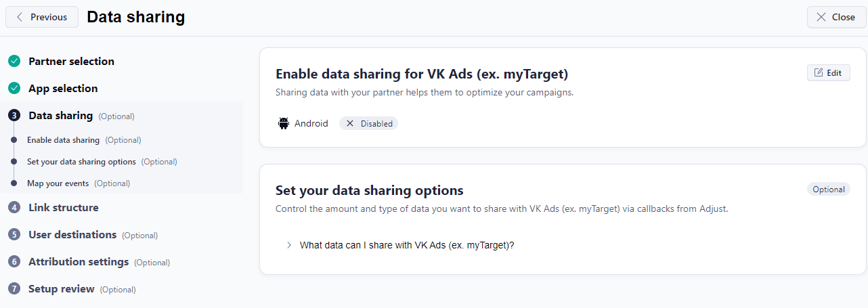Click the step 7 Setup review circle icon
Viewport: 868px width, 308px height.
click(x=14, y=289)
